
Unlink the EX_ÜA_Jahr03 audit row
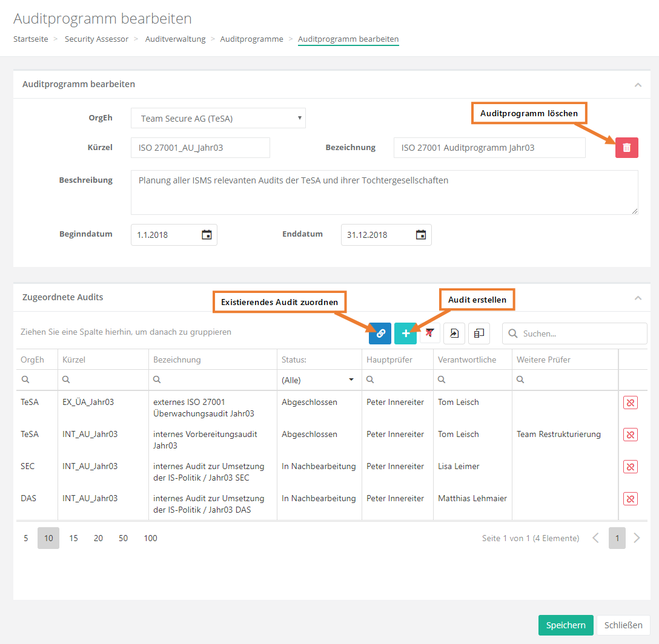630,402
